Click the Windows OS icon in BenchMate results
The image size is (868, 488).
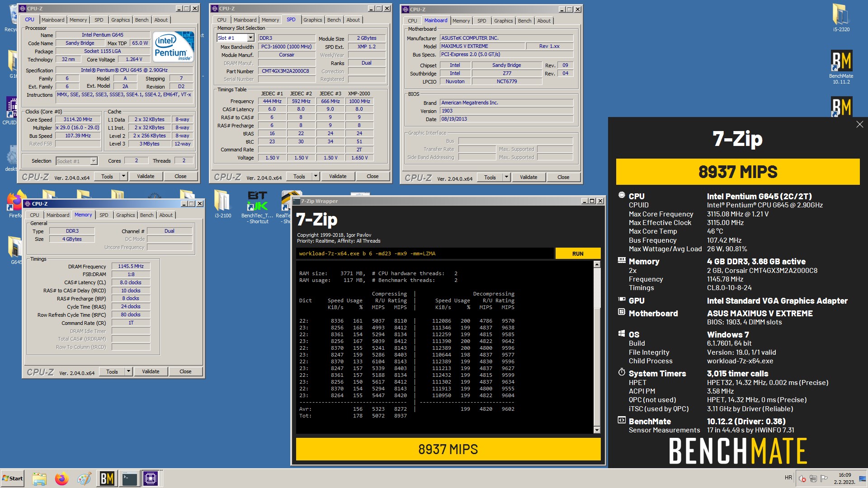coord(622,333)
